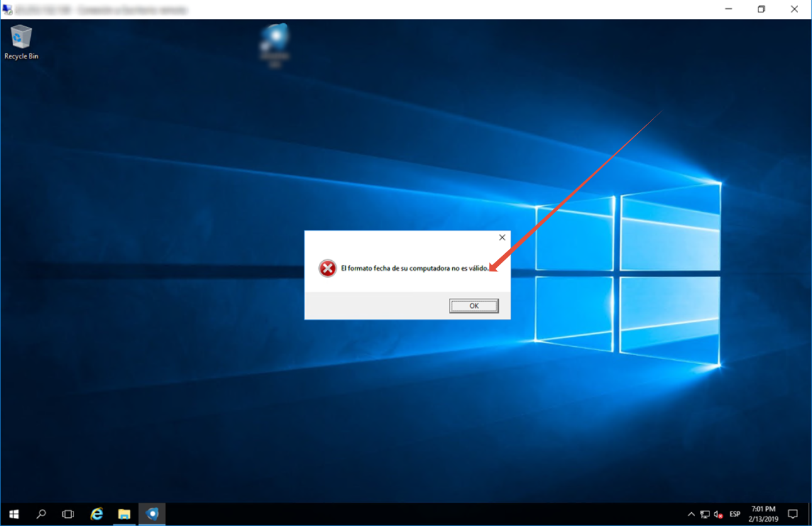Open the Recycle Bin desktop icon

(x=21, y=42)
